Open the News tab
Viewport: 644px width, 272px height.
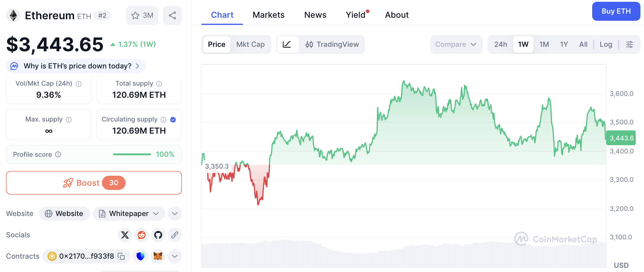315,15
